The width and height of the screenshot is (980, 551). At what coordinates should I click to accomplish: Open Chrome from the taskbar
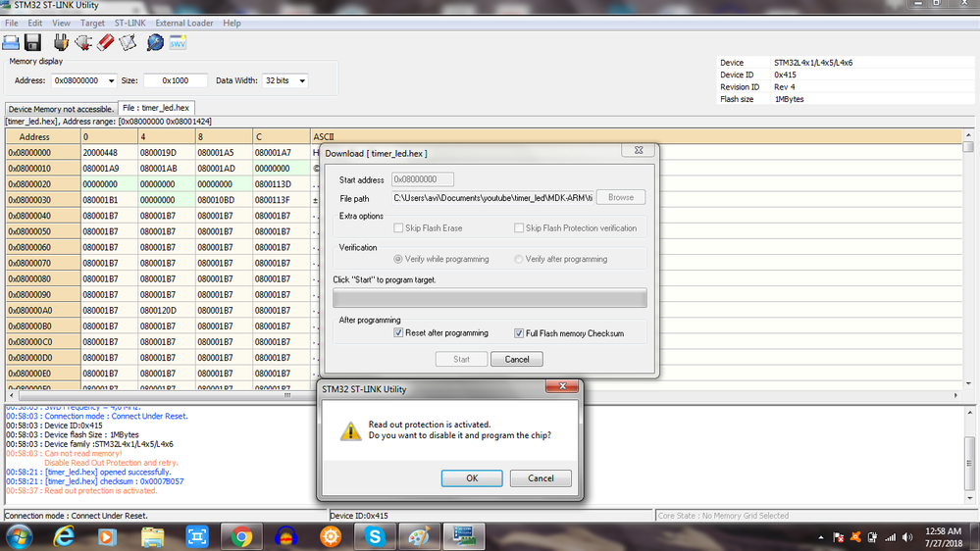pos(241,536)
